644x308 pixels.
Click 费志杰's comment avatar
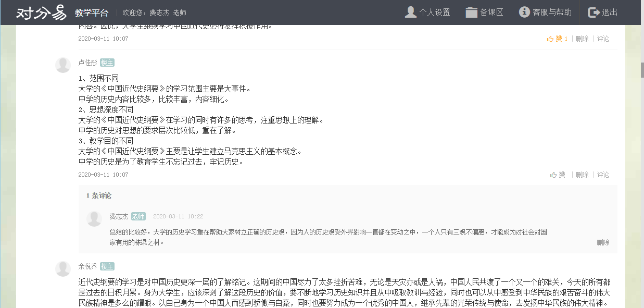[94, 218]
